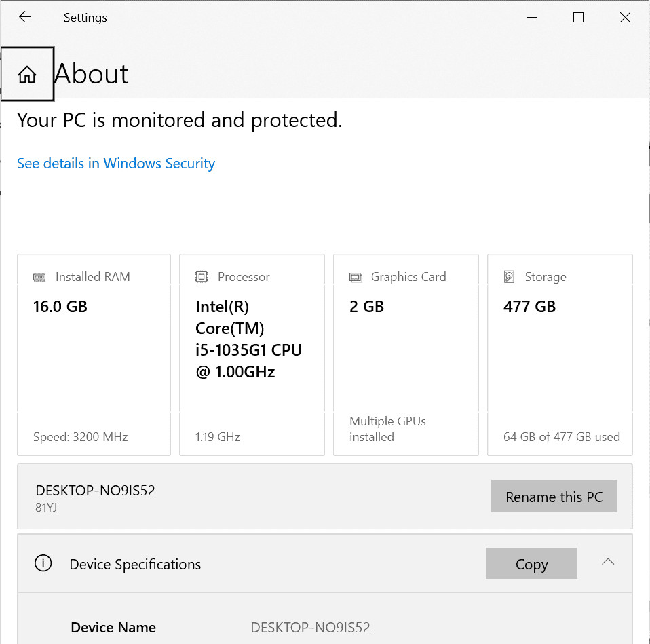This screenshot has height=644, width=650.
Task: Click the Processor card label
Action: point(244,277)
